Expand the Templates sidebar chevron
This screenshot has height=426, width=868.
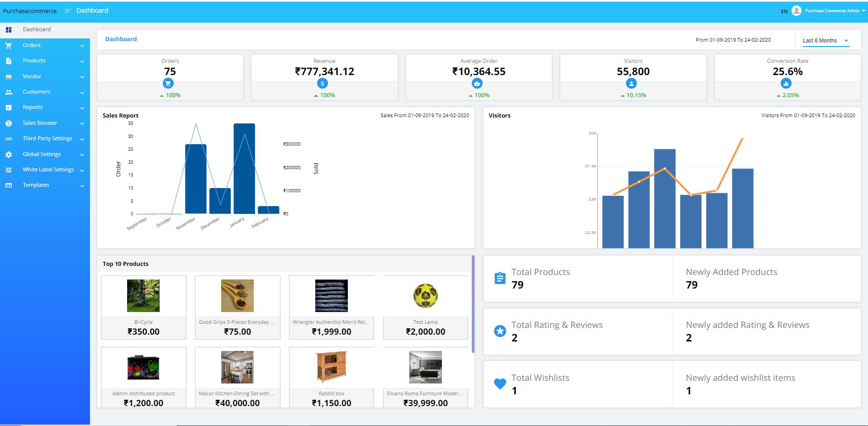(82, 186)
